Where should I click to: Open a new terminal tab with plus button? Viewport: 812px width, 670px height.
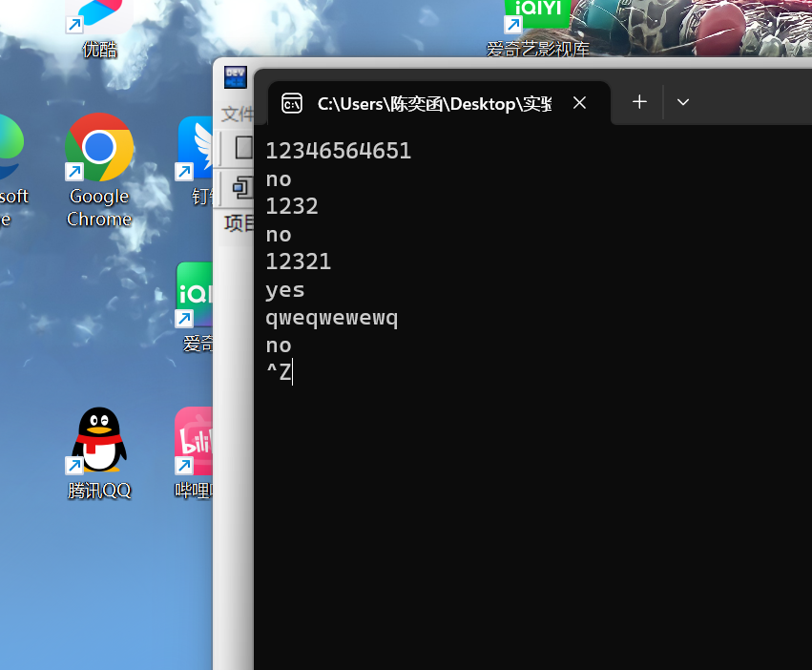[639, 101]
